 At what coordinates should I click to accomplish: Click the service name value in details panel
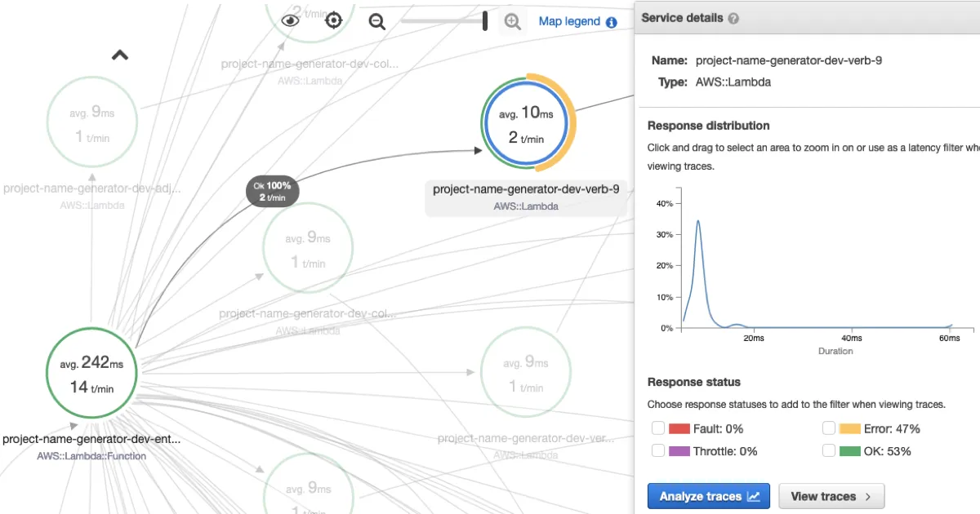pos(789,60)
